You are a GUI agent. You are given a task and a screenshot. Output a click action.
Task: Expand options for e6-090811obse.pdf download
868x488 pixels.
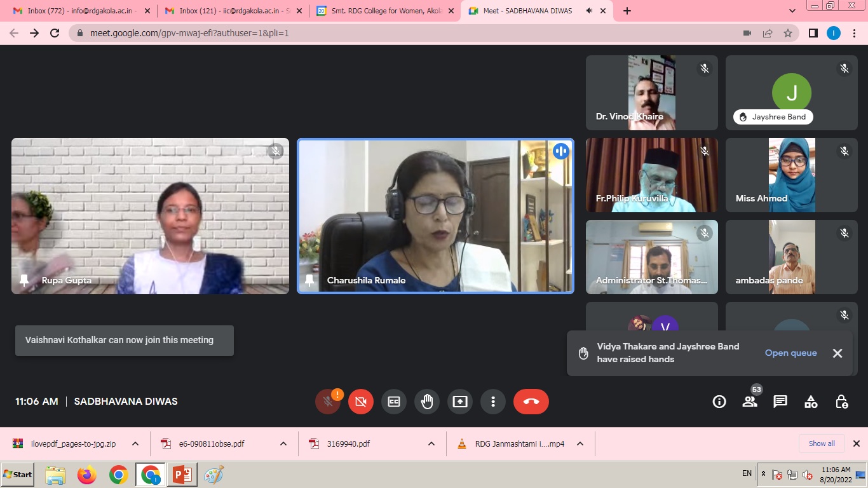(x=283, y=444)
